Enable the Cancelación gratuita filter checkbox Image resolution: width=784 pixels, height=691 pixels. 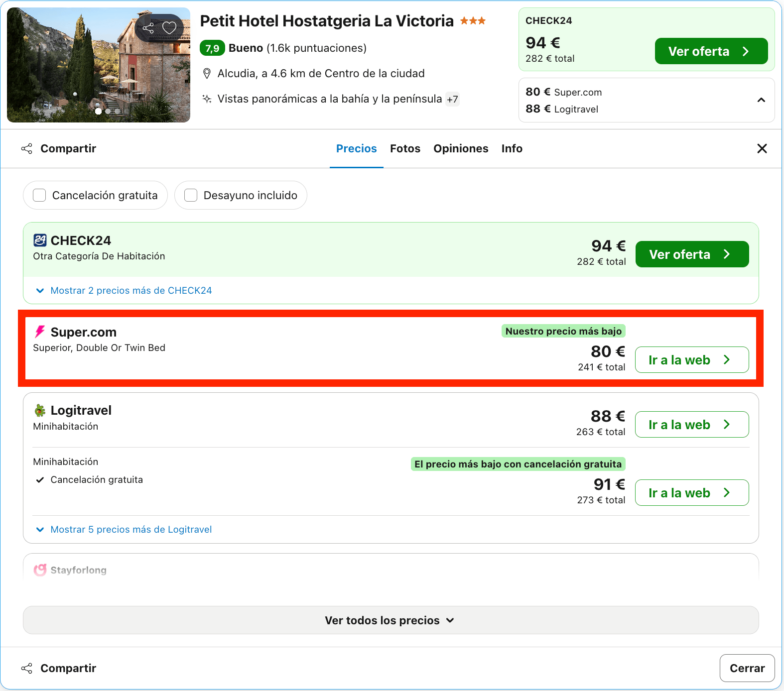pos(39,195)
